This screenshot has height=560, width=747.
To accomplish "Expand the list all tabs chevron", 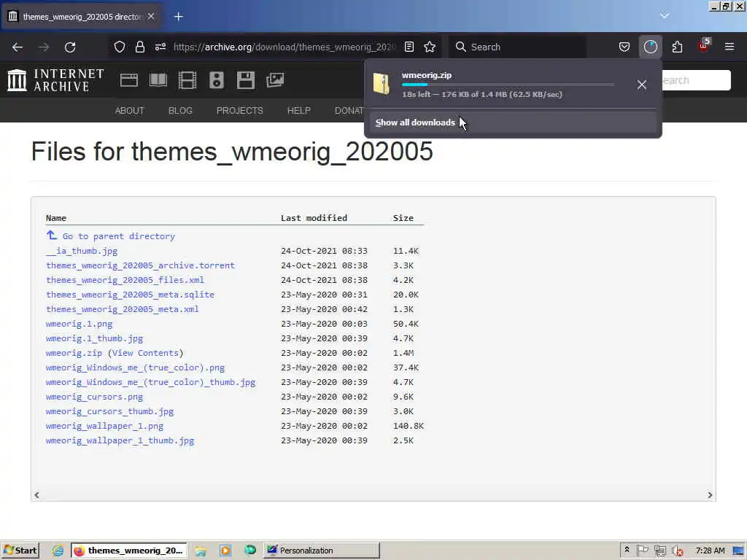I will coord(664,16).
